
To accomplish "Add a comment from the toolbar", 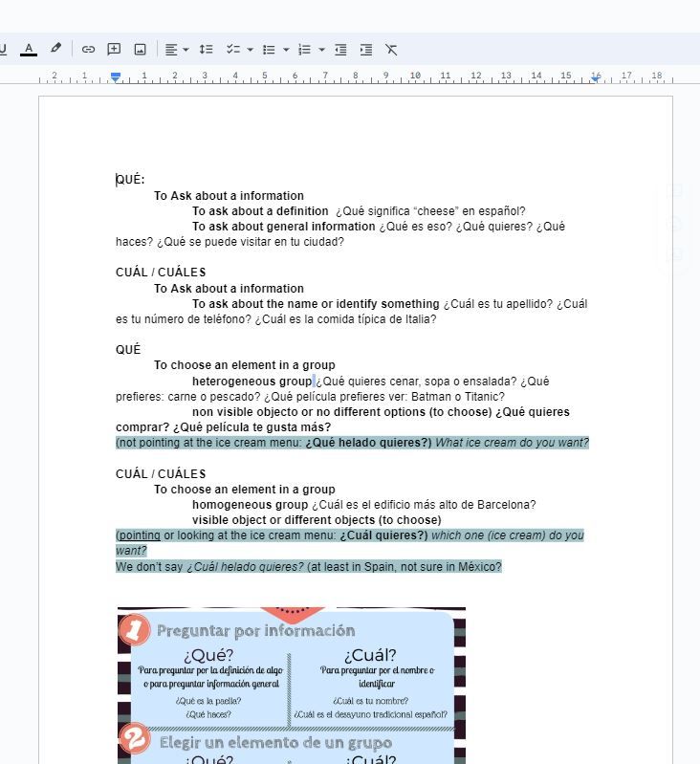I will 114,49.
